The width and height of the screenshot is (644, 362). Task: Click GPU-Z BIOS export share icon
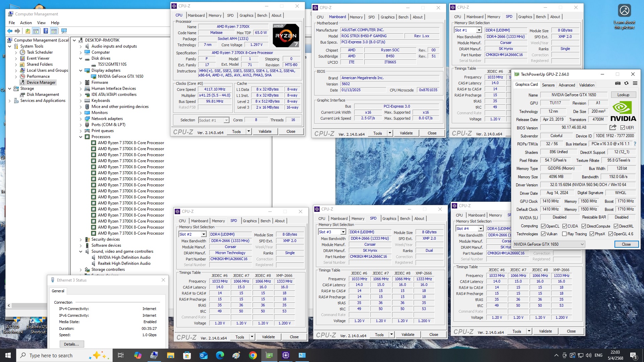coord(613,127)
